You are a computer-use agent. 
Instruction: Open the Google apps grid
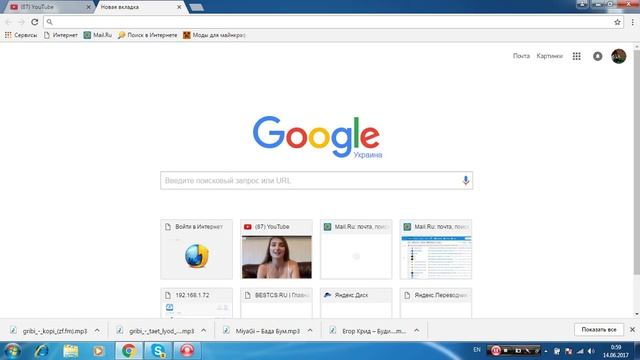click(x=576, y=56)
